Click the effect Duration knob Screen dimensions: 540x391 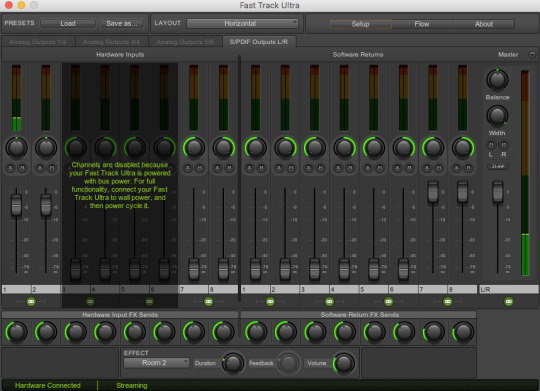tap(233, 363)
